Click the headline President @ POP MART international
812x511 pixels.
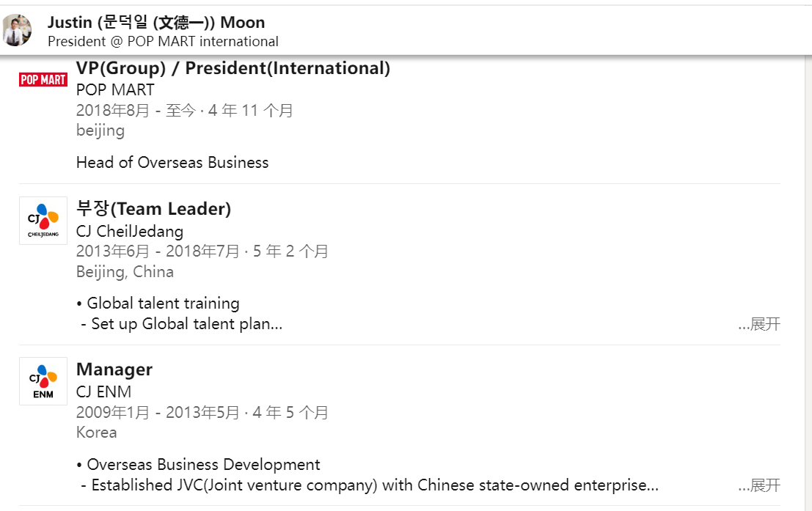(163, 42)
